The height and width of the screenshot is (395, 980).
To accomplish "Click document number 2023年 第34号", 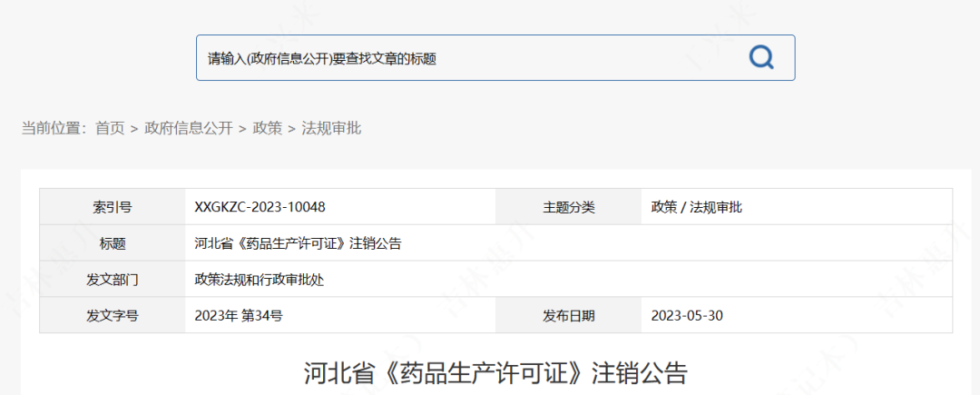I will [x=240, y=316].
